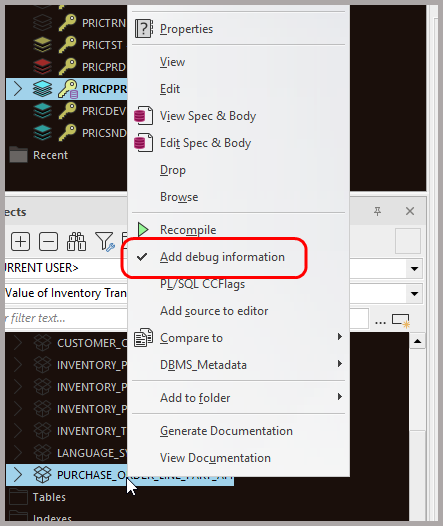Open the Value of Inventory filter dropdown
Image resolution: width=443 pixels, height=526 pixels.
[x=414, y=294]
